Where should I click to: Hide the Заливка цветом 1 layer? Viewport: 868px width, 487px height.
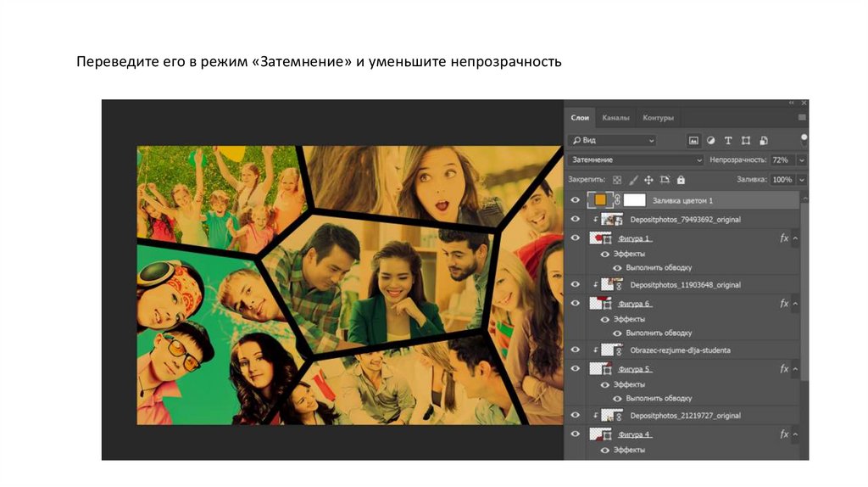tap(576, 200)
